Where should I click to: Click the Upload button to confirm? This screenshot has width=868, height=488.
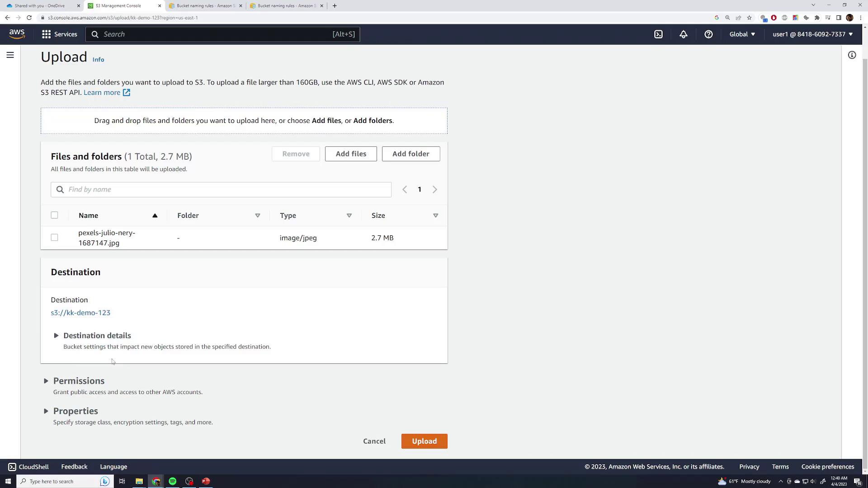point(425,441)
